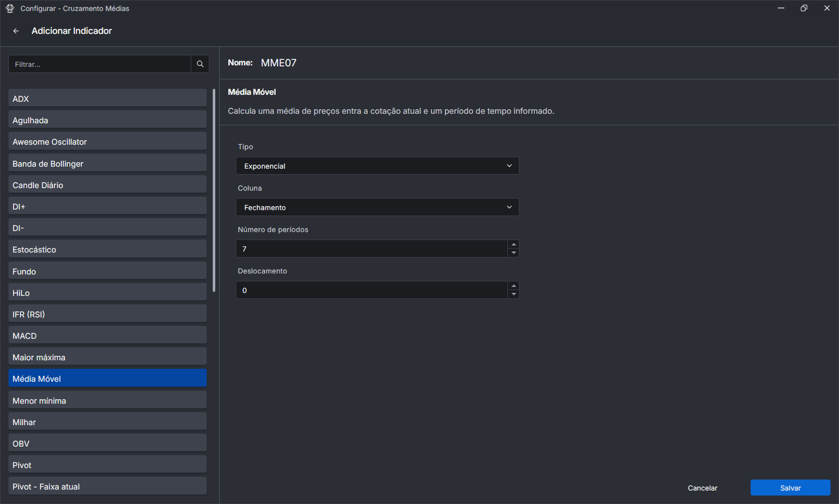Click the search magnifier icon
The height and width of the screenshot is (504, 839).
point(200,64)
